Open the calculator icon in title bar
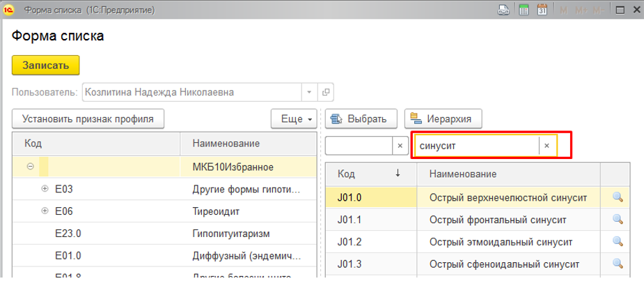 [523, 9]
